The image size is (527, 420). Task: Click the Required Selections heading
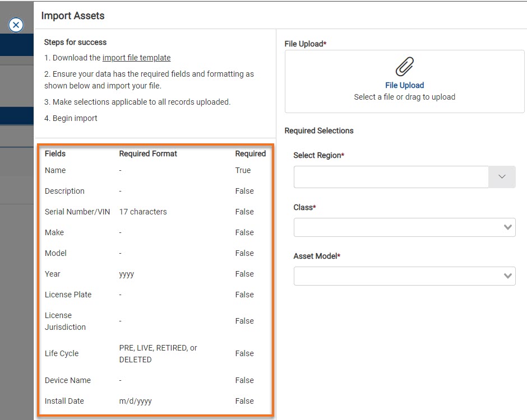click(x=319, y=130)
